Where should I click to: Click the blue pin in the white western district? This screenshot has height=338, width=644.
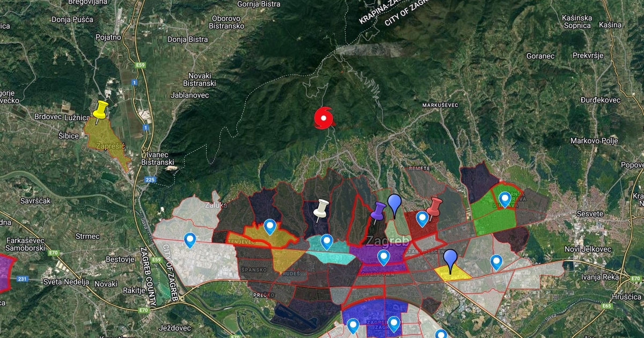coord(190,239)
